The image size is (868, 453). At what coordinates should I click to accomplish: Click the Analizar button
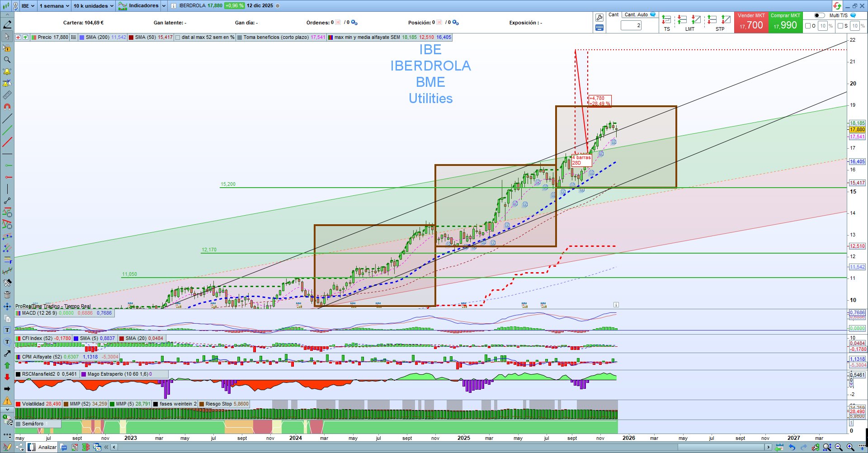(42, 448)
